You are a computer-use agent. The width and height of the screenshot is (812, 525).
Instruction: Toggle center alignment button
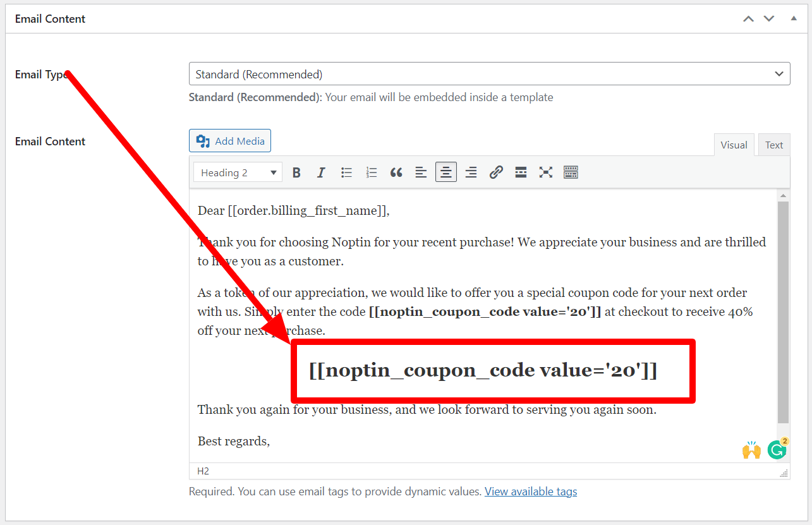446,172
